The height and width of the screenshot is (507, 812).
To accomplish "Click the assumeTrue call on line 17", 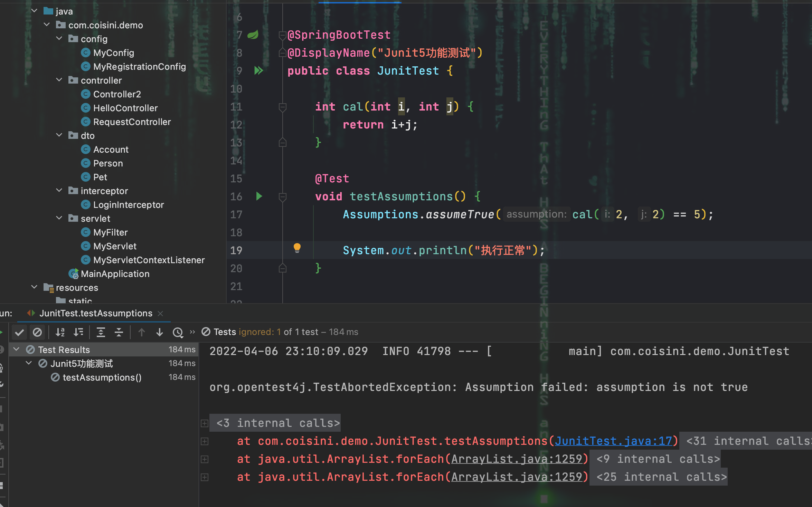I will [x=460, y=214].
